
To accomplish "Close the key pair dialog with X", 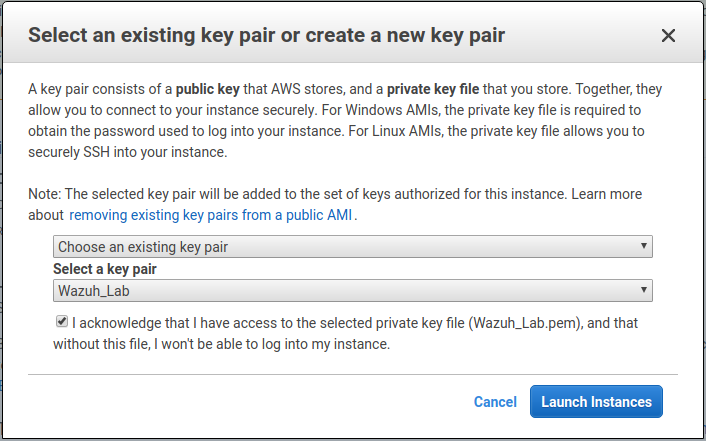I will (668, 36).
